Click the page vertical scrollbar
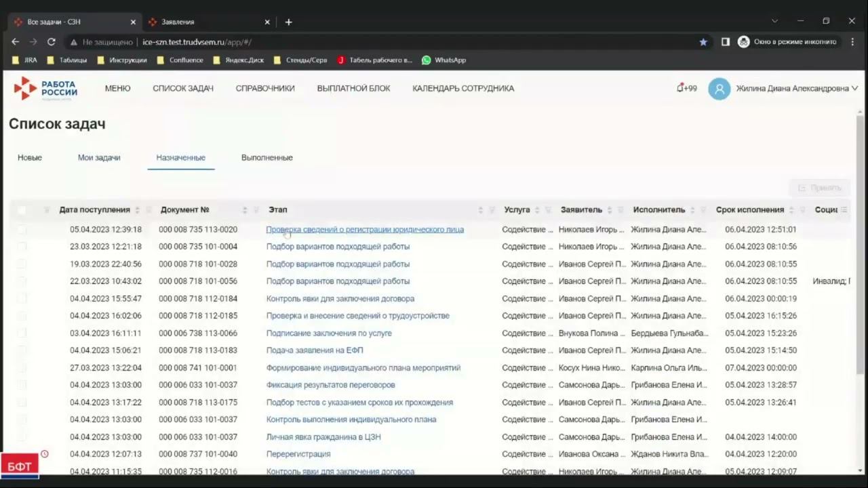This screenshot has height=488, width=868. click(861, 244)
